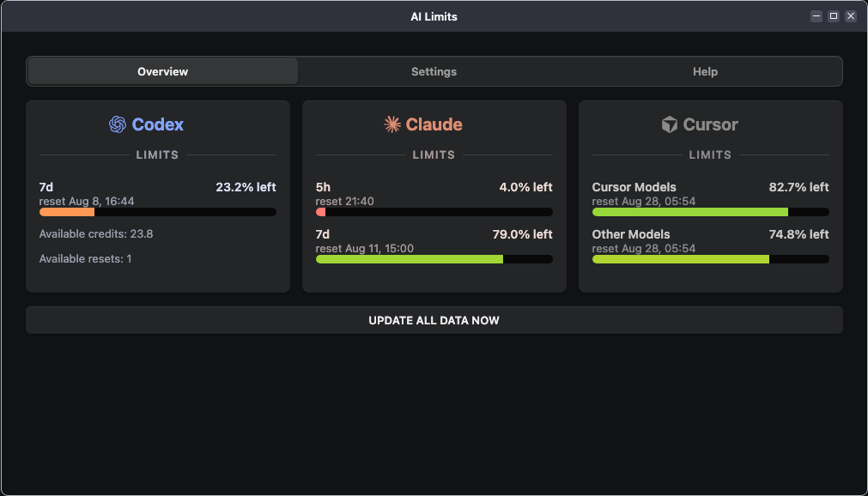Open the Help tab

pyautogui.click(x=705, y=71)
